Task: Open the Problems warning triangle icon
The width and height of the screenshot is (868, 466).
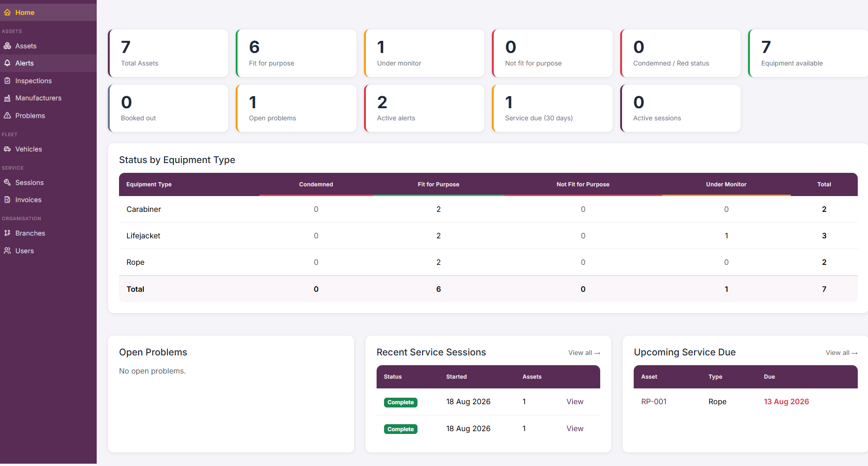Action: 7,116
